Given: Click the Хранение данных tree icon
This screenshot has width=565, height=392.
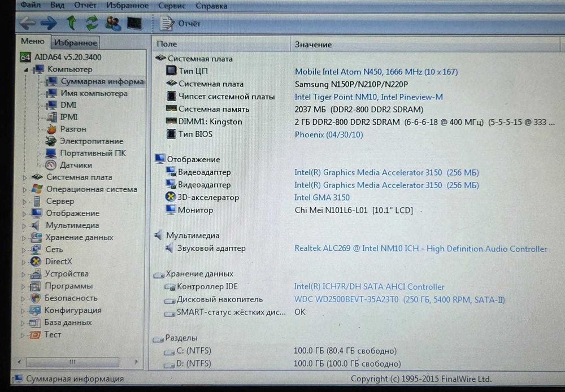Looking at the screenshot, I should click(36, 237).
